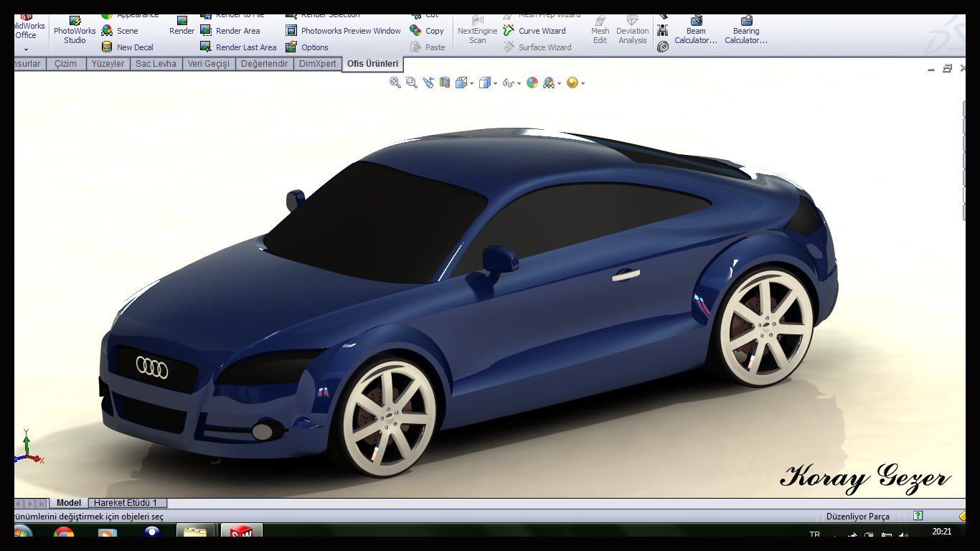The image size is (980, 551).
Task: Add a New Decal
Action: pyautogui.click(x=128, y=47)
